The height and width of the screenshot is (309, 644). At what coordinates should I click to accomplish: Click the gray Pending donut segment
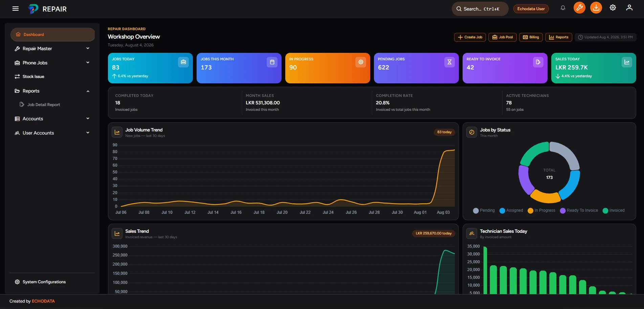click(x=567, y=153)
